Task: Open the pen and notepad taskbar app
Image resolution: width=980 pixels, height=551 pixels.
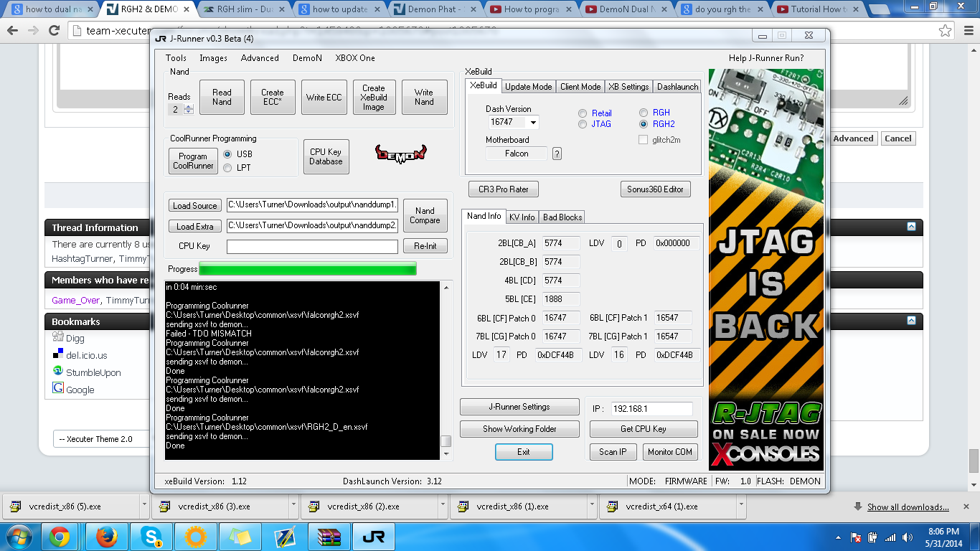Action: click(285, 537)
